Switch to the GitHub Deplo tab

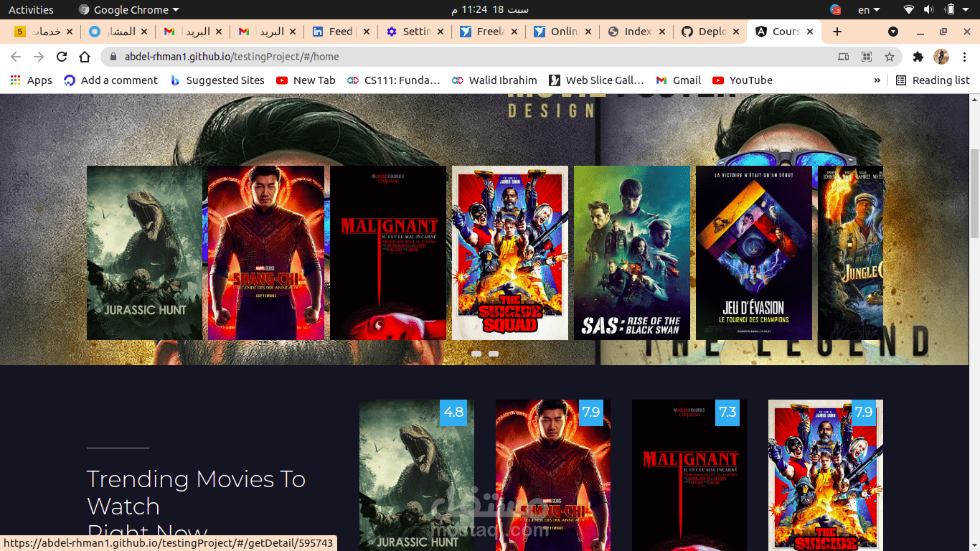[x=712, y=32]
